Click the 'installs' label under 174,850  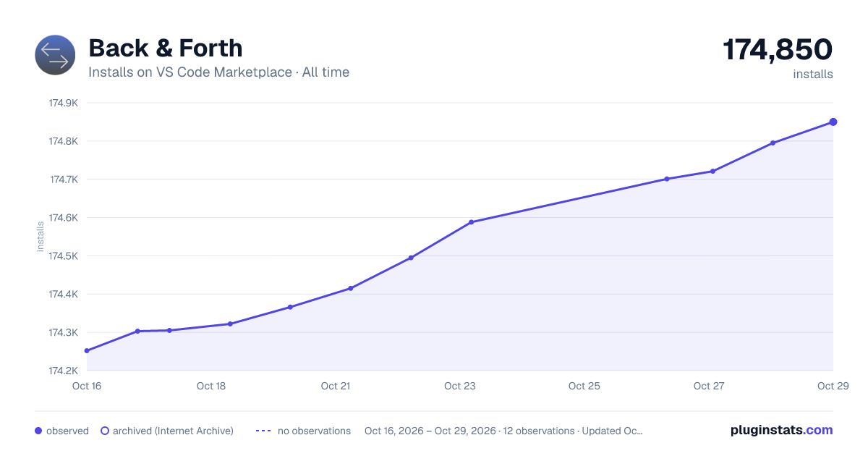813,74
